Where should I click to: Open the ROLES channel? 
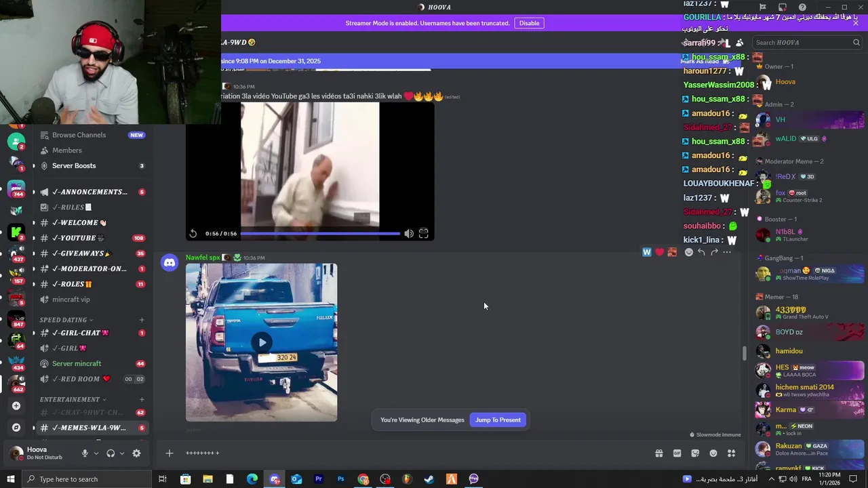click(72, 284)
